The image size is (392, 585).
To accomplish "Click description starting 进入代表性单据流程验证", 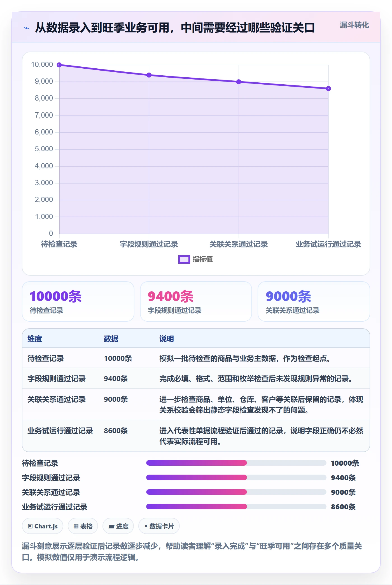I will (x=261, y=436).
